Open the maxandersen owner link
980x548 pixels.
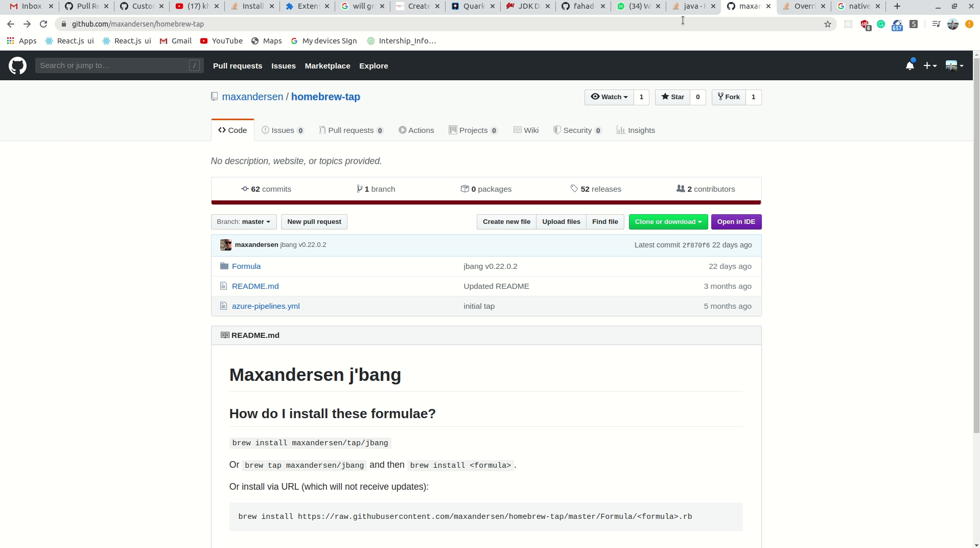(252, 97)
